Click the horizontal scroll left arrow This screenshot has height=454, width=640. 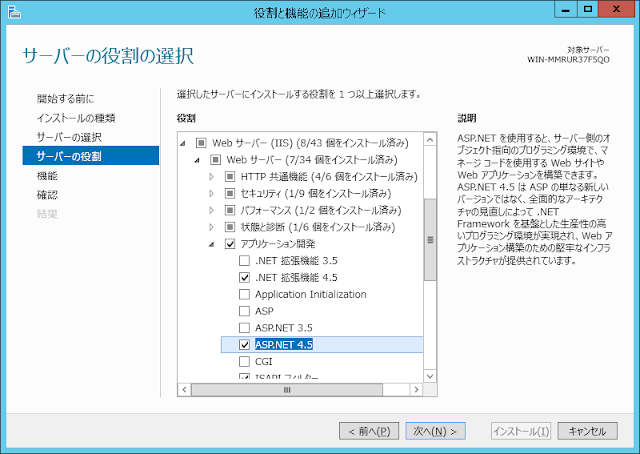click(x=184, y=389)
